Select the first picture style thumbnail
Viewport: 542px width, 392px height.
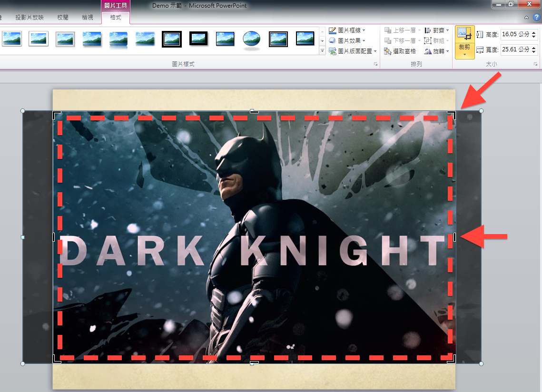pos(12,39)
